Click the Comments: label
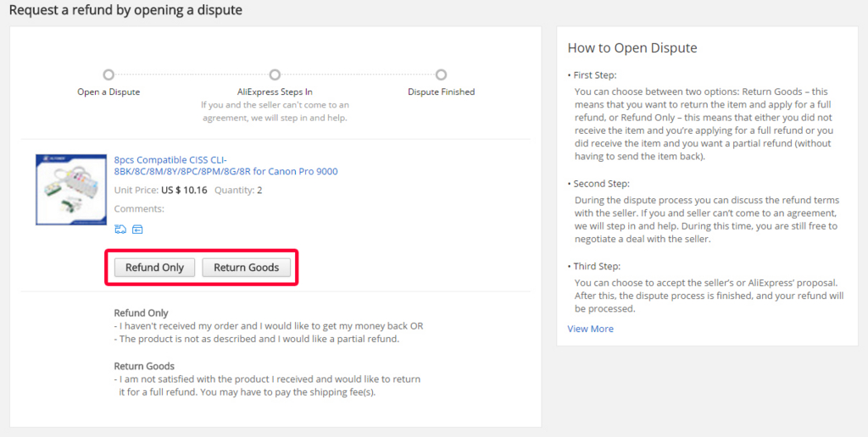The image size is (868, 437). tap(139, 209)
